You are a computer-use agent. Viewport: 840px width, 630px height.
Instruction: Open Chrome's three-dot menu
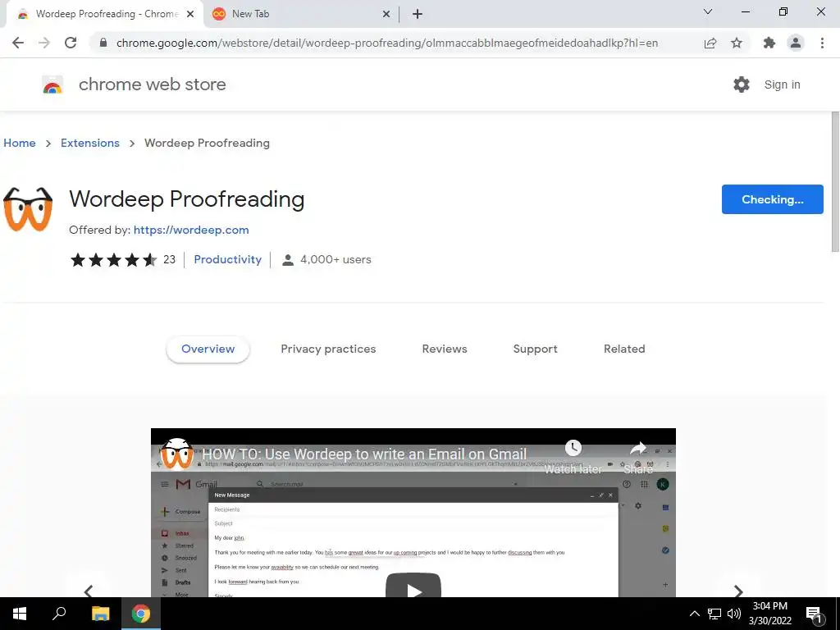click(x=822, y=43)
